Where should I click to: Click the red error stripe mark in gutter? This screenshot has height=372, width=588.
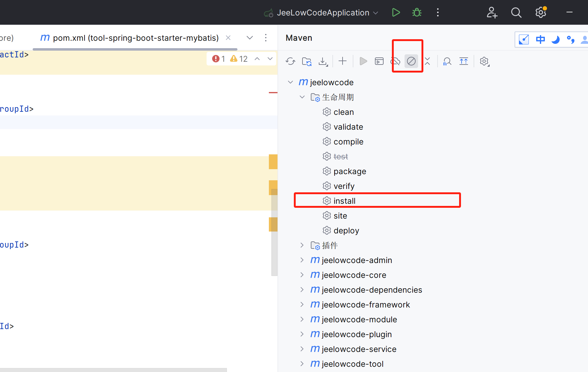click(x=273, y=92)
